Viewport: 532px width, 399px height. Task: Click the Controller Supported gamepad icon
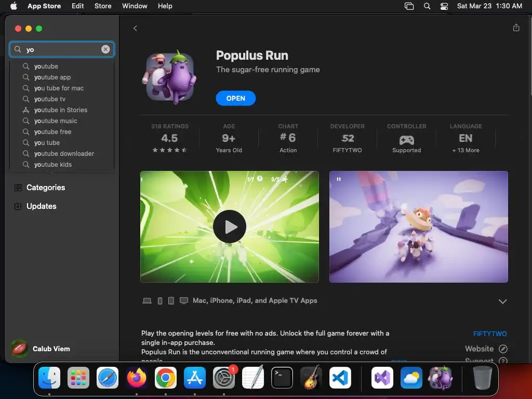[406, 140]
